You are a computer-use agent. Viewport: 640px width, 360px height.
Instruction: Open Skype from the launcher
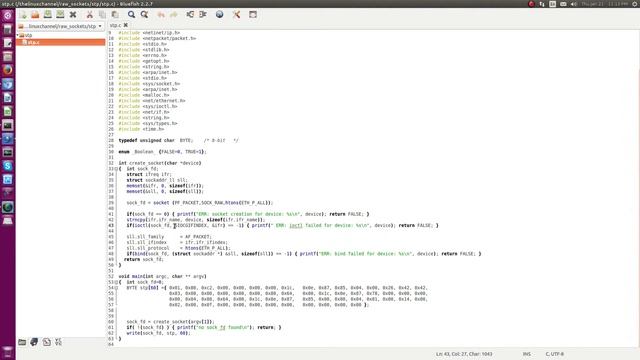tap(7, 166)
